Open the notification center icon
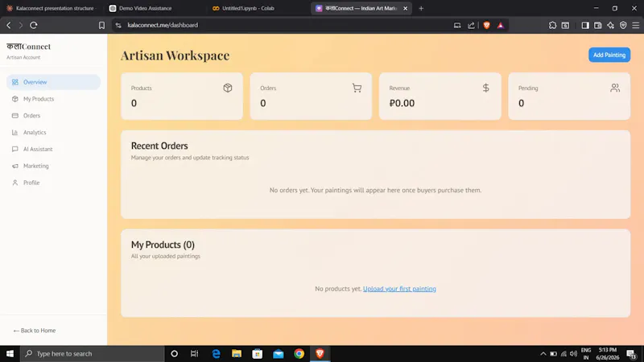Image resolution: width=644 pixels, height=362 pixels. (x=631, y=354)
